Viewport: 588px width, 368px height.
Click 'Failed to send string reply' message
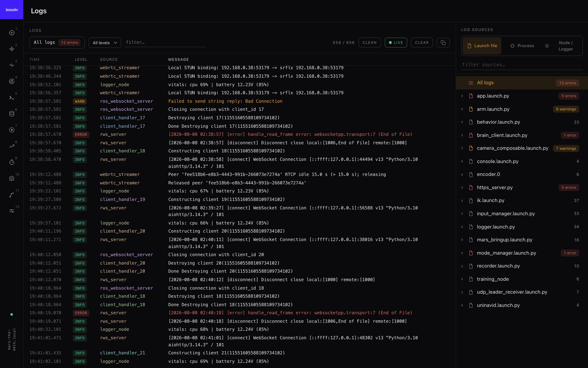pos(225,101)
